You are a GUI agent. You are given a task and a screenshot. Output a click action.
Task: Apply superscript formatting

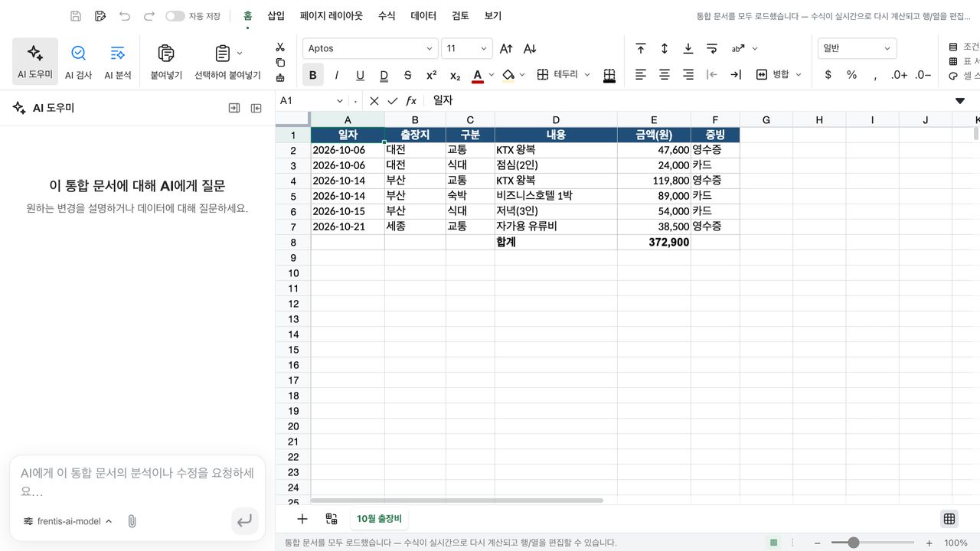point(431,75)
